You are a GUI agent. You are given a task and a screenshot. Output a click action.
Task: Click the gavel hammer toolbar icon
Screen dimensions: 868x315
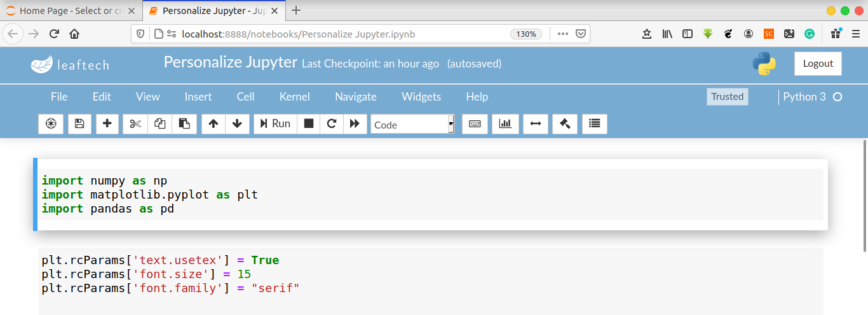coord(565,124)
